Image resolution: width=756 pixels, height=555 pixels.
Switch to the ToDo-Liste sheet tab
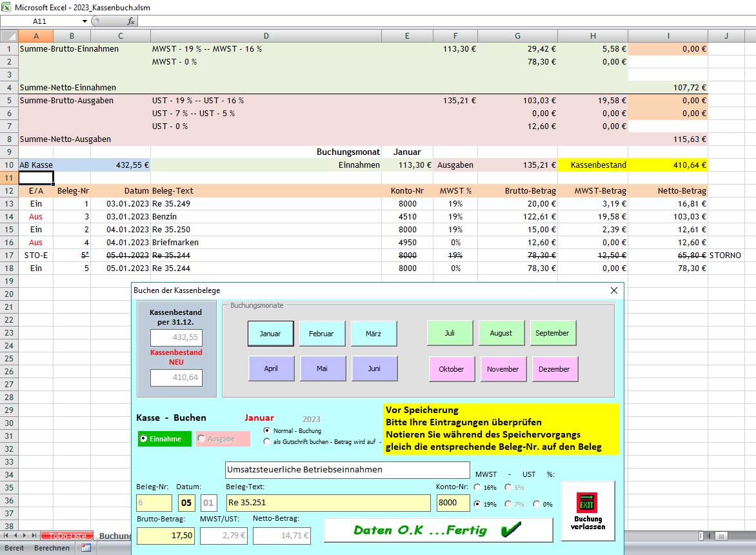pos(67,536)
